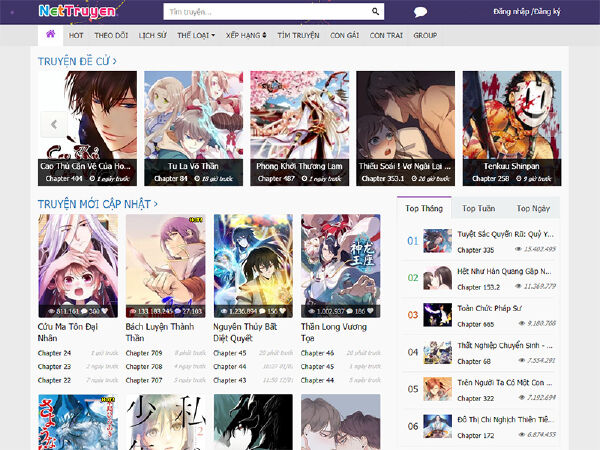Open the Tenkuu Shinpan featured thumbnail

click(x=512, y=128)
